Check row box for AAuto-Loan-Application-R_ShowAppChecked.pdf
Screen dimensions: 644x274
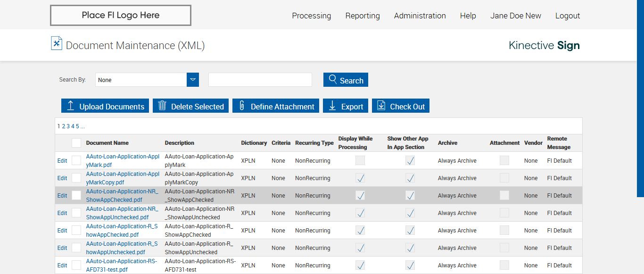pyautogui.click(x=76, y=231)
